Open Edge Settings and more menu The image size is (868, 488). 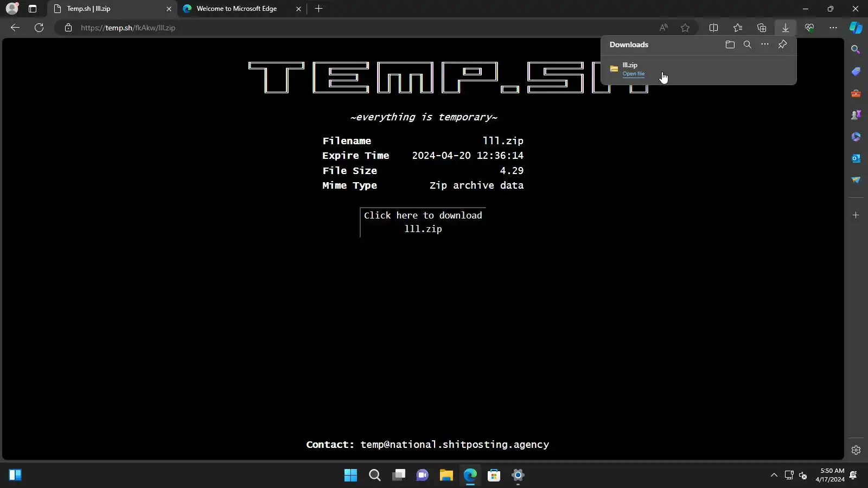pyautogui.click(x=833, y=28)
